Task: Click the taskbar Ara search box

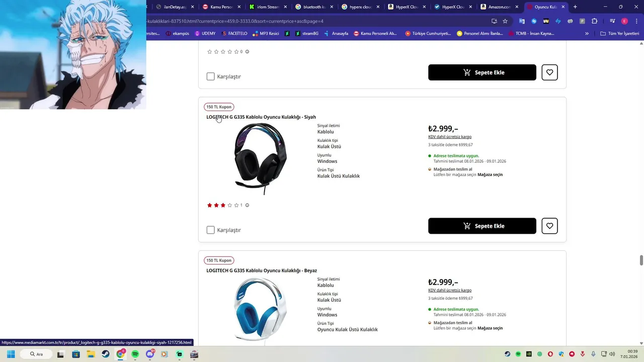Action: 37,354
